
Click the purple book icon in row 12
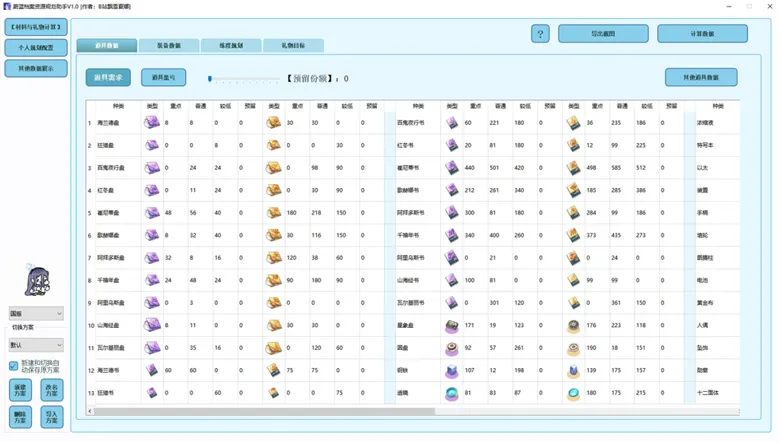pos(152,370)
